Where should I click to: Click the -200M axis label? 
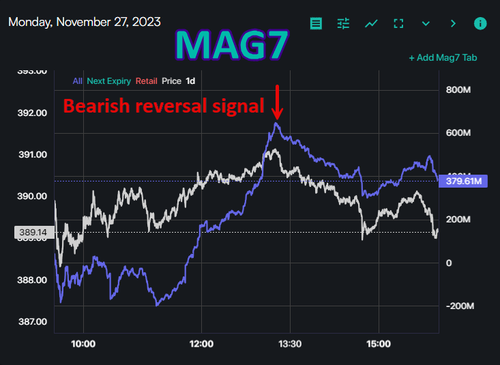tap(460, 306)
